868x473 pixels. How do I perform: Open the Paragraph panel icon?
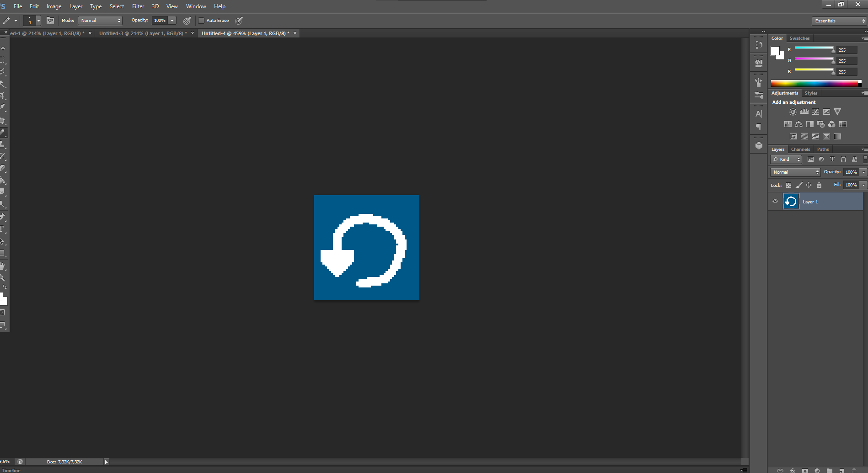click(759, 127)
